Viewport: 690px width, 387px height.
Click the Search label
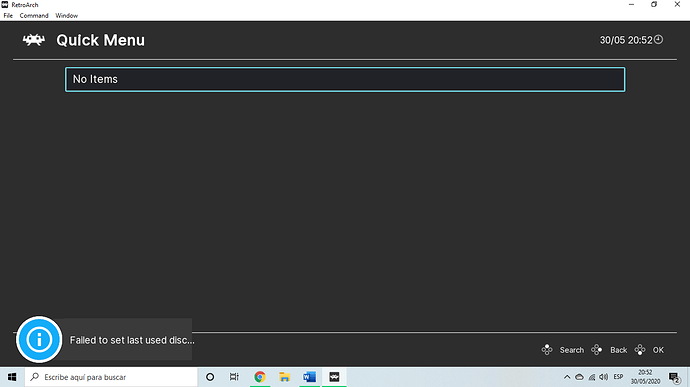572,350
